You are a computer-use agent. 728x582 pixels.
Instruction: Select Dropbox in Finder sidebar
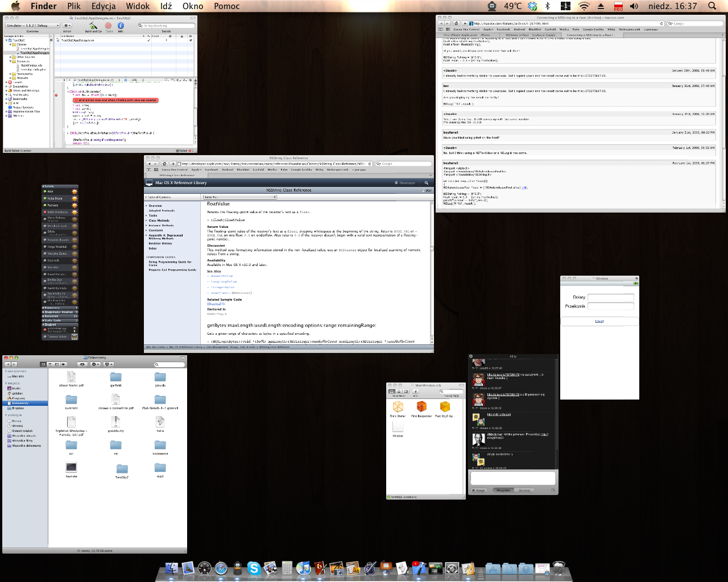(18, 408)
